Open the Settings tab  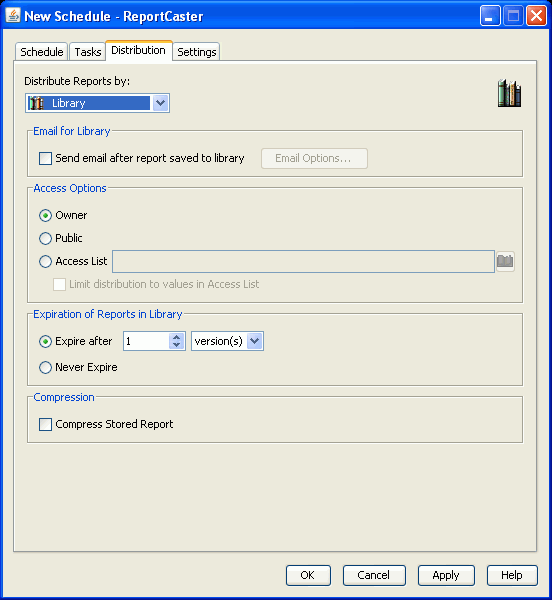197,52
